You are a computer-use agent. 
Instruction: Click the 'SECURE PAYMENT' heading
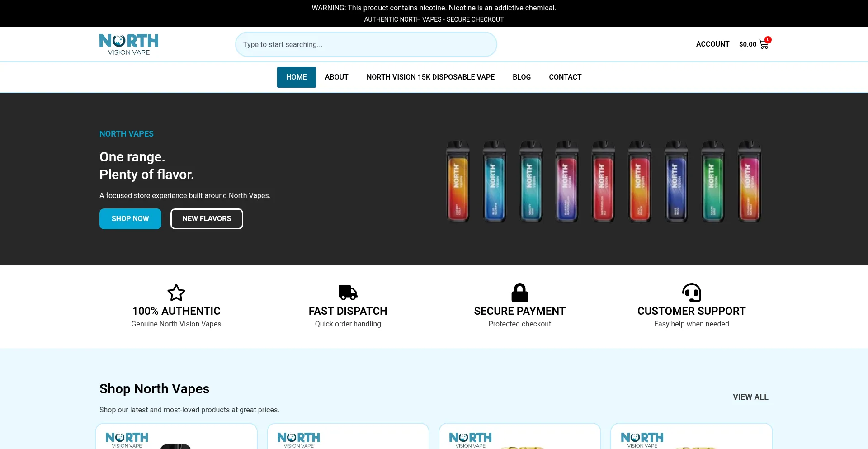click(x=520, y=311)
